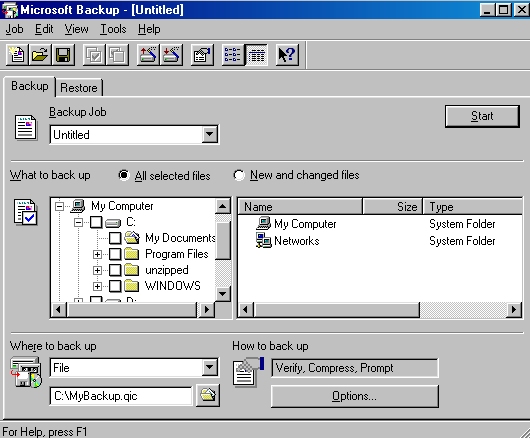Screen dimensions: 530x438
Task: Check the Program Files checkbox
Action: coord(115,254)
